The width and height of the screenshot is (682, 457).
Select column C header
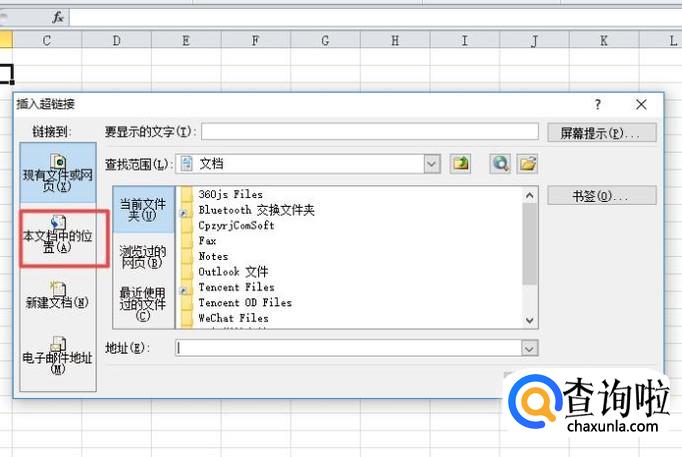(x=47, y=41)
